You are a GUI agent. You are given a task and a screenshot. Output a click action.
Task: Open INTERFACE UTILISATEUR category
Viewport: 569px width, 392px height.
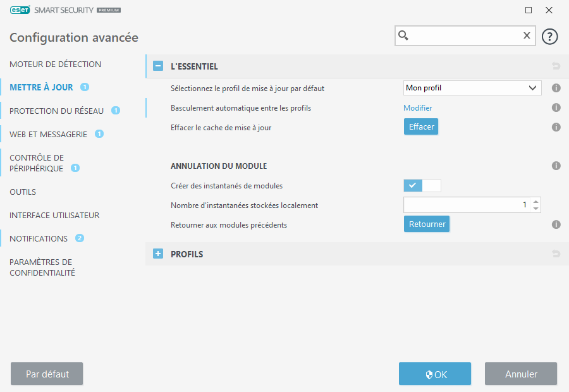(54, 215)
